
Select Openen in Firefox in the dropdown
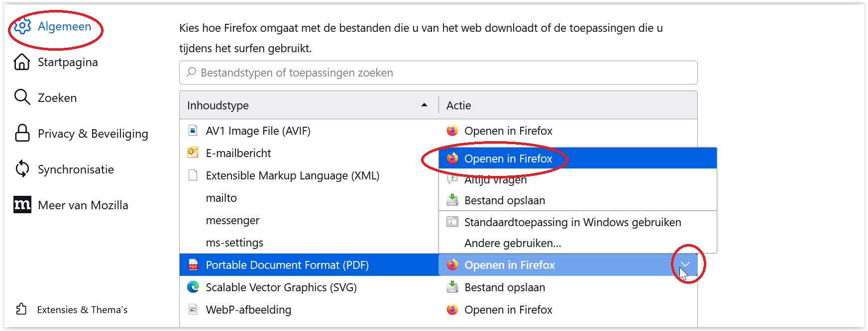tap(508, 159)
